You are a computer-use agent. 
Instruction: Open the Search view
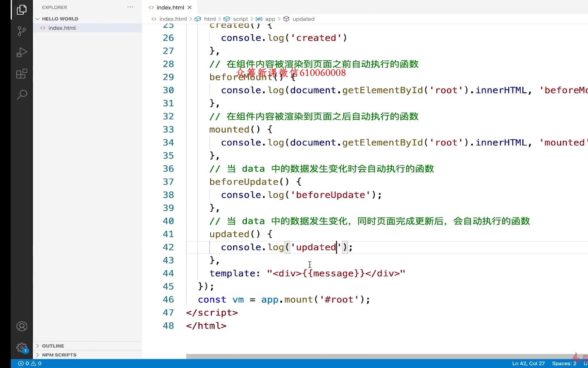tap(21, 94)
